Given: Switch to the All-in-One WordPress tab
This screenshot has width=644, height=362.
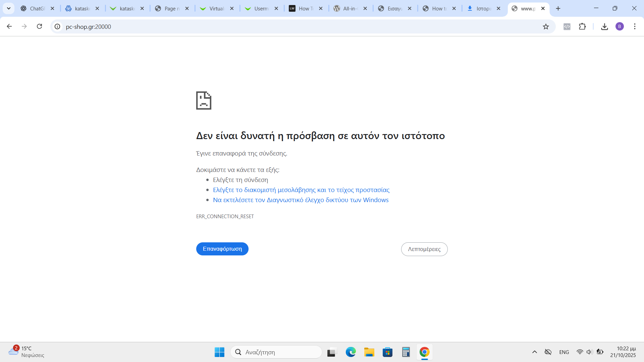Looking at the screenshot, I should point(347,8).
